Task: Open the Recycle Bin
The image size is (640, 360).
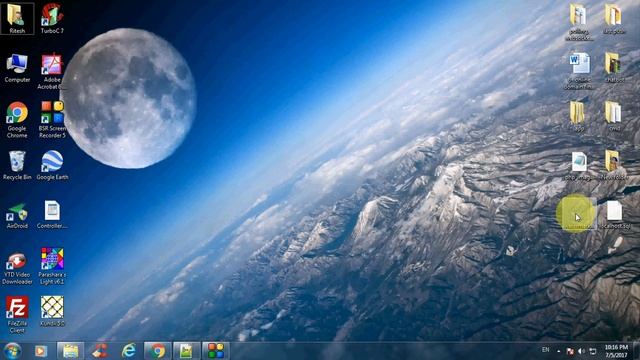Action: (x=17, y=165)
